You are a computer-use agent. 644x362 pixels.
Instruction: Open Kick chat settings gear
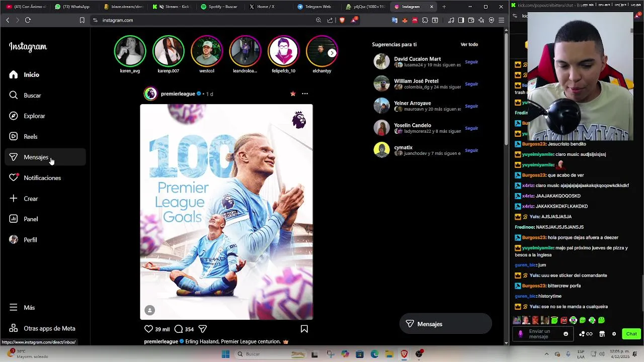614,334
